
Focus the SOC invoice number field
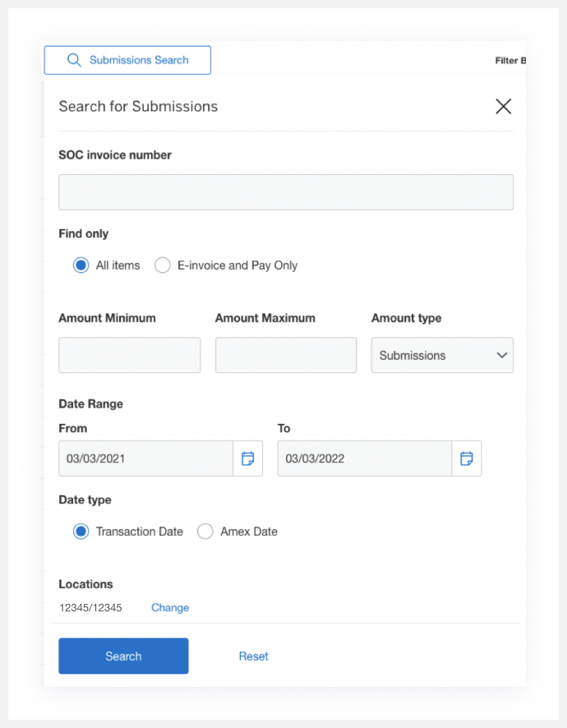click(285, 192)
